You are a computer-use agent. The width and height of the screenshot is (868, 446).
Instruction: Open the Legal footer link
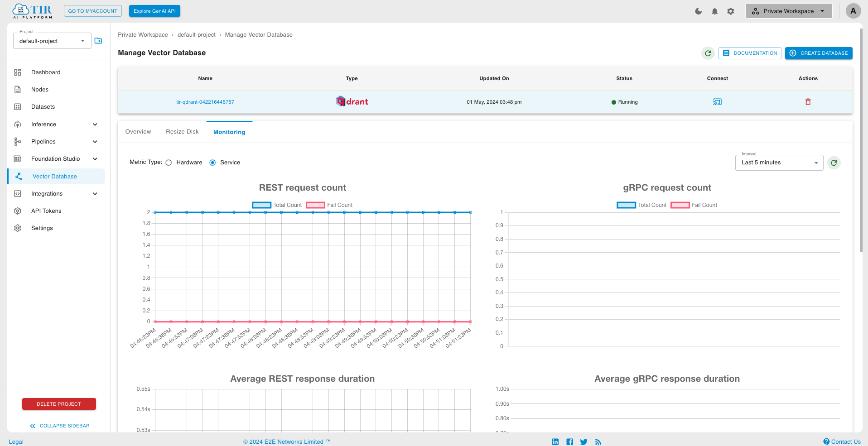pos(16,442)
